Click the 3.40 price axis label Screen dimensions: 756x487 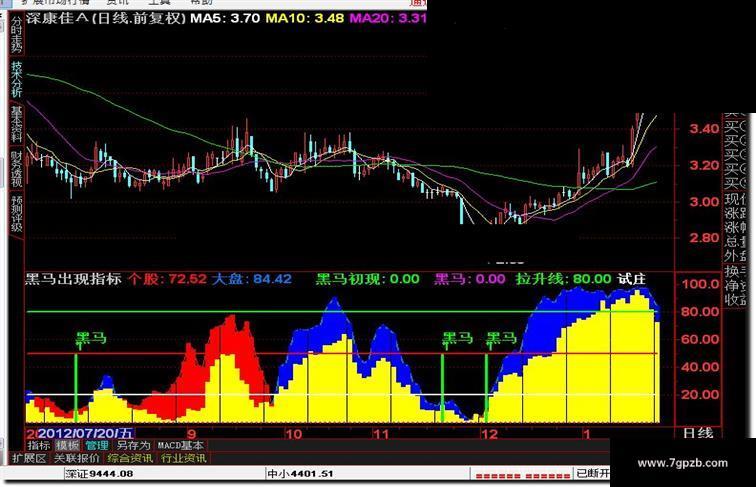tap(704, 129)
